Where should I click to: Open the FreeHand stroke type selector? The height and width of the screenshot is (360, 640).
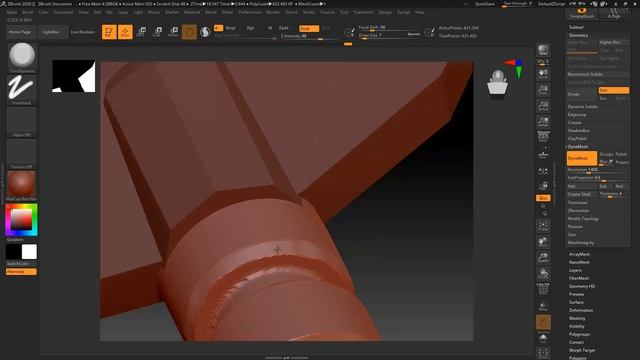[x=22, y=90]
